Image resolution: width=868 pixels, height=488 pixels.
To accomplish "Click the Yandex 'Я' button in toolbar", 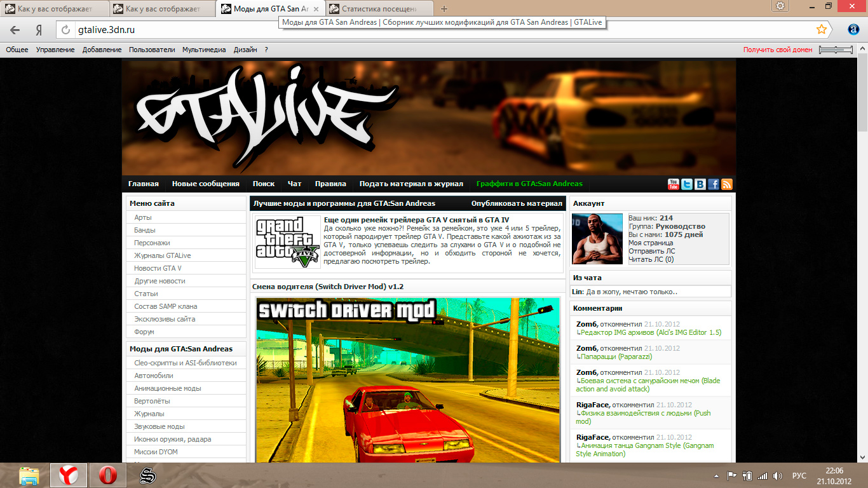I will 39,30.
